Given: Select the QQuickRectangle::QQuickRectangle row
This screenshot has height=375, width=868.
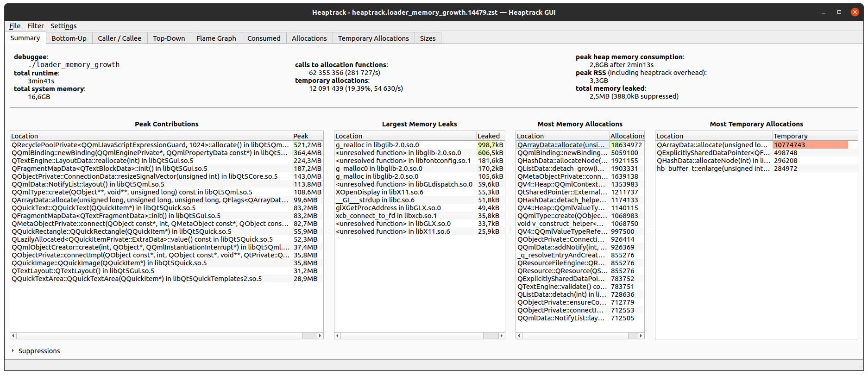Looking at the screenshot, I should (167, 231).
